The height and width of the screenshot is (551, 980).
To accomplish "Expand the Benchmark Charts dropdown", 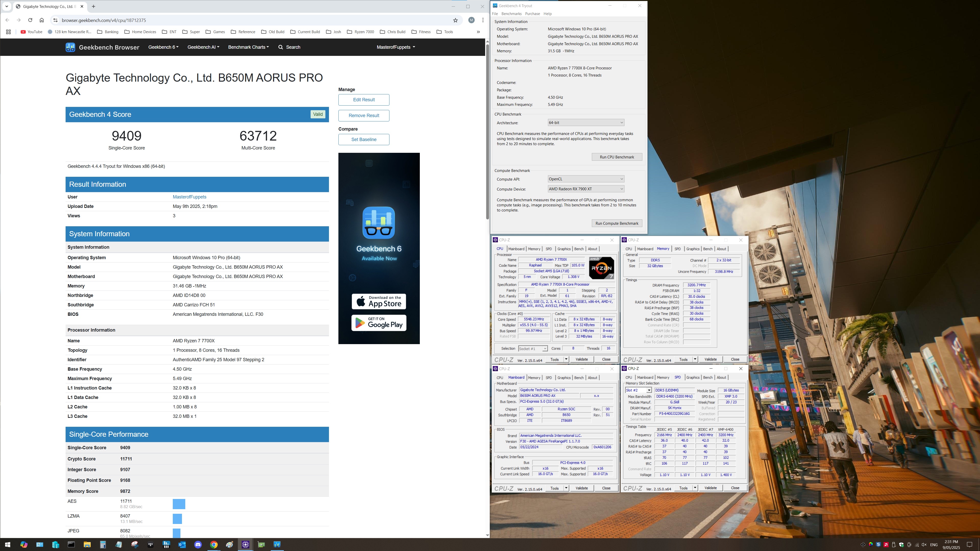I will tap(248, 47).
